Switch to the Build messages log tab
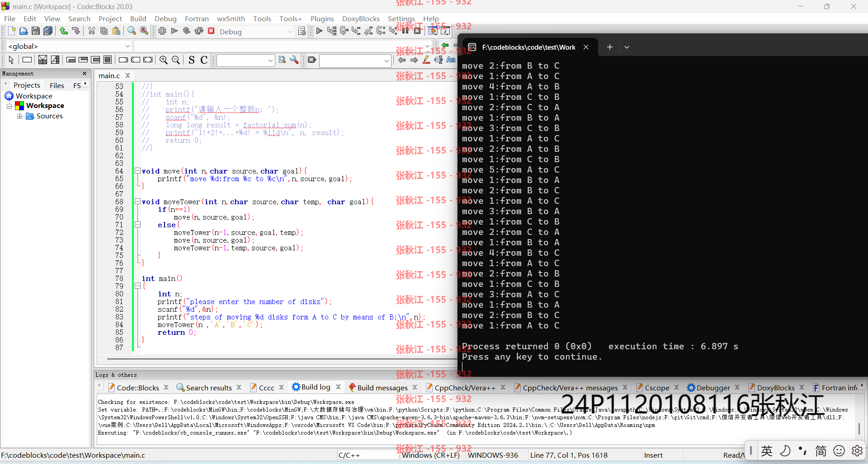 point(382,388)
